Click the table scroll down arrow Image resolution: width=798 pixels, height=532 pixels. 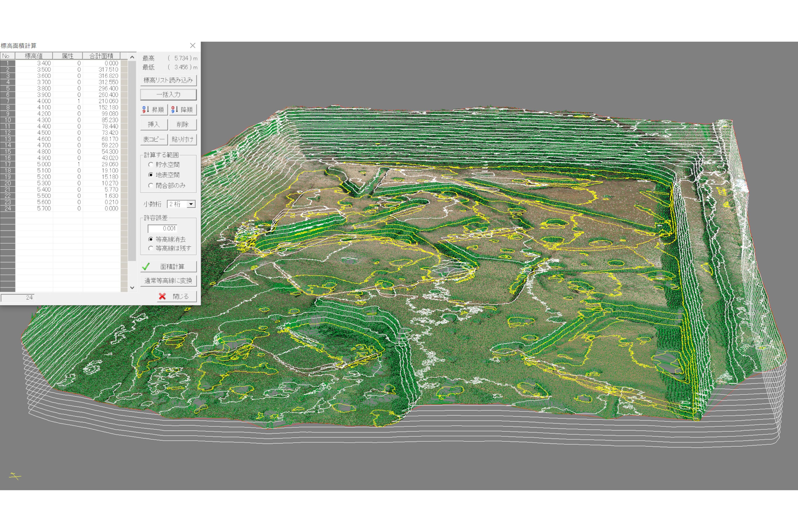(132, 288)
